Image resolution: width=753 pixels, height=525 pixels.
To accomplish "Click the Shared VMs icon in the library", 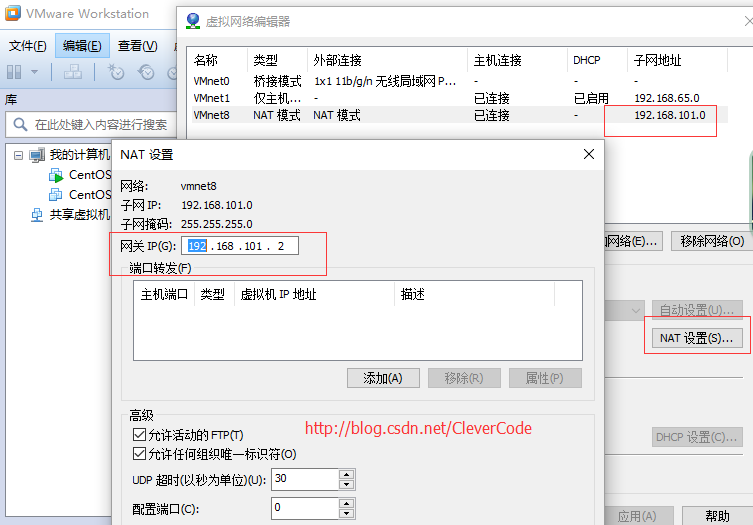I will (37, 215).
